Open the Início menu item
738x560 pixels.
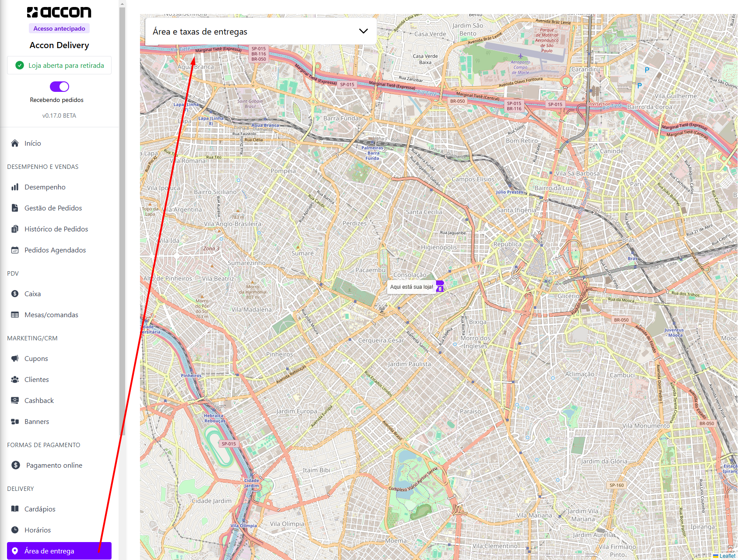(x=59, y=143)
